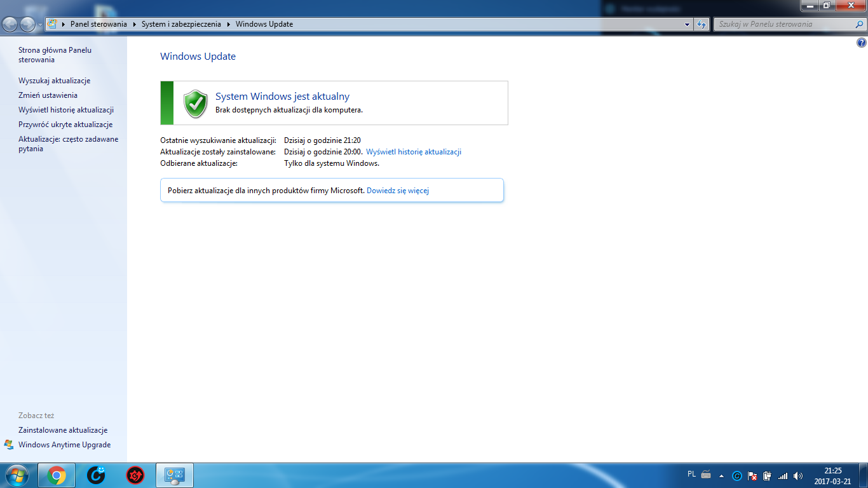Click Zobacz też heading
Image resolution: width=868 pixels, height=488 pixels.
point(36,416)
